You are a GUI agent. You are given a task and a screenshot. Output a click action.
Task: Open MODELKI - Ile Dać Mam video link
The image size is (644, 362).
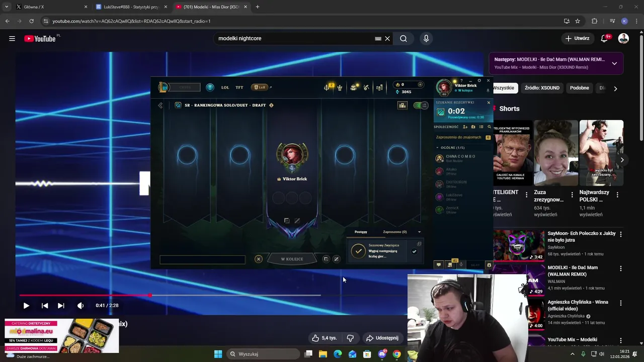click(573, 271)
